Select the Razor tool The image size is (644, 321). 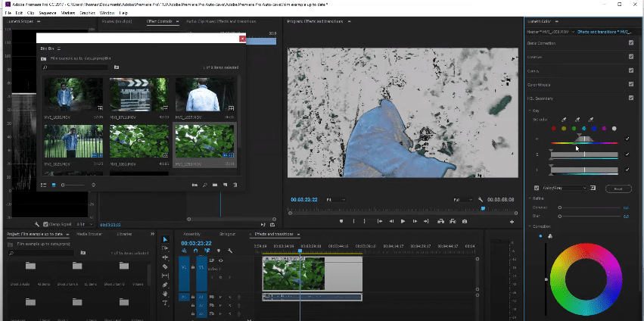(x=165, y=266)
